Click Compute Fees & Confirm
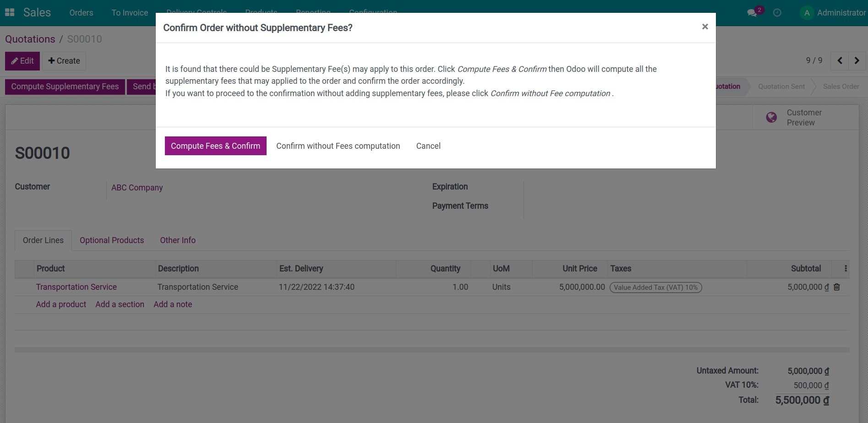 (x=215, y=146)
